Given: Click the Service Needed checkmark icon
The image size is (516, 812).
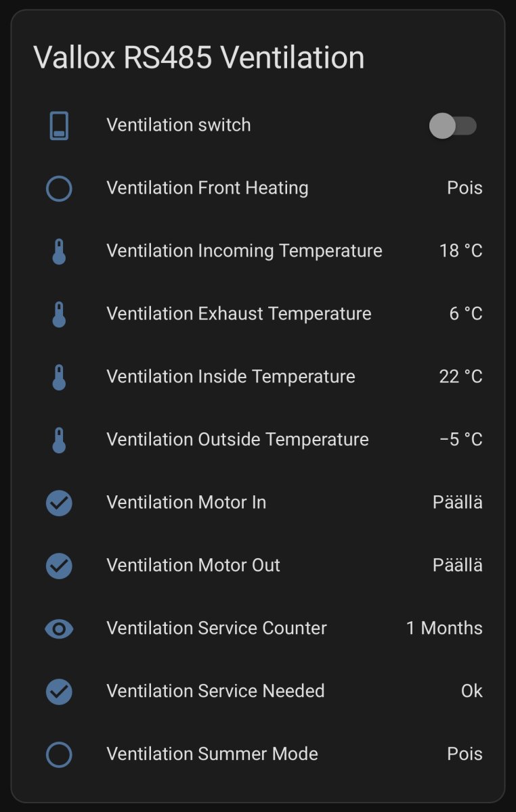Looking at the screenshot, I should coord(59,692).
